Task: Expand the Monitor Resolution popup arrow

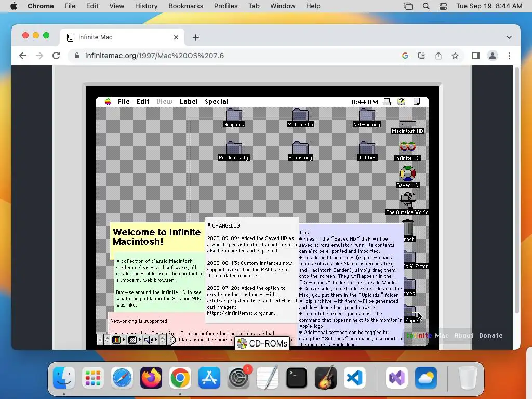Action: (139, 340)
